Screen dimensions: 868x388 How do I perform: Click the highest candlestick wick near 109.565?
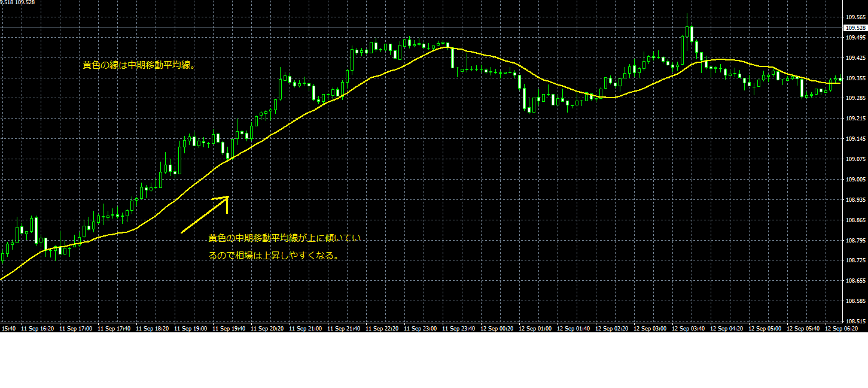687,18
